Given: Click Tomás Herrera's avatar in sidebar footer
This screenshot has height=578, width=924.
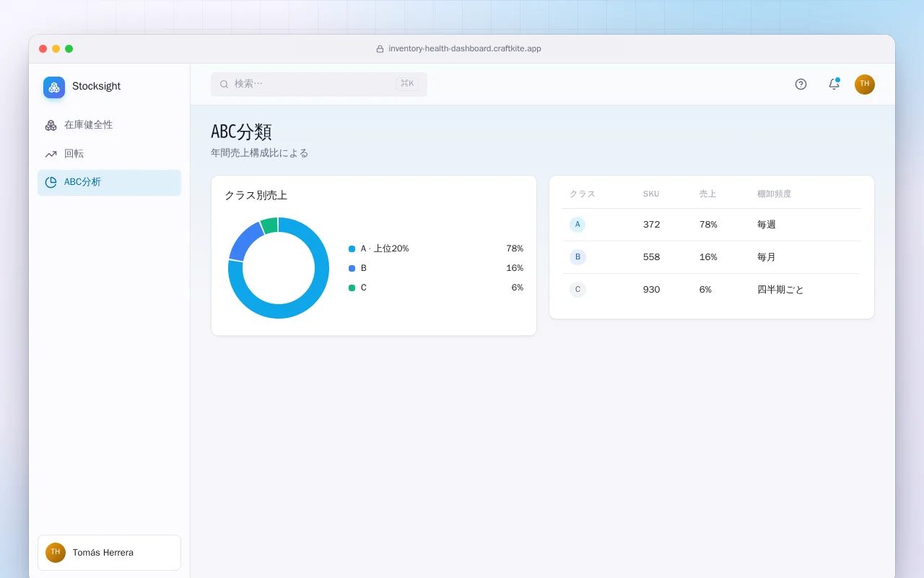Looking at the screenshot, I should pyautogui.click(x=56, y=553).
